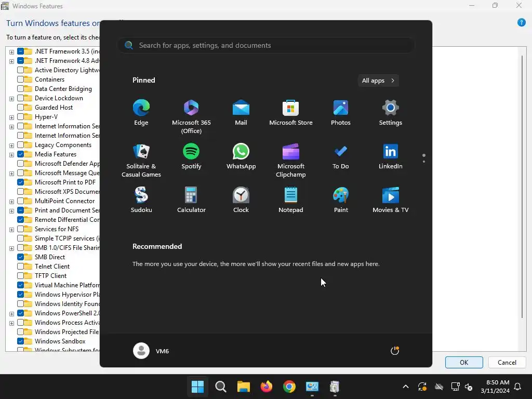Click Cancel in Windows Features dialog
Viewport: 532px width, 399px height.
click(507, 362)
